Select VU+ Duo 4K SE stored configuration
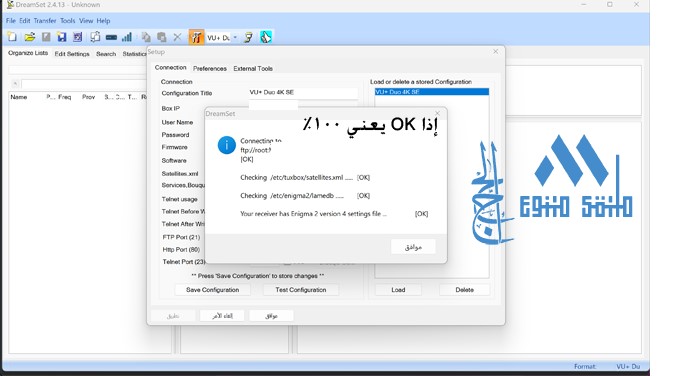 click(432, 92)
